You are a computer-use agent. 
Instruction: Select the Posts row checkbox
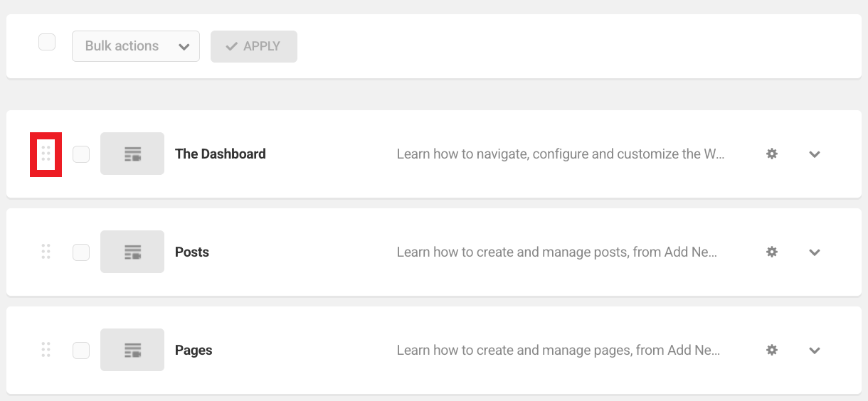click(81, 252)
